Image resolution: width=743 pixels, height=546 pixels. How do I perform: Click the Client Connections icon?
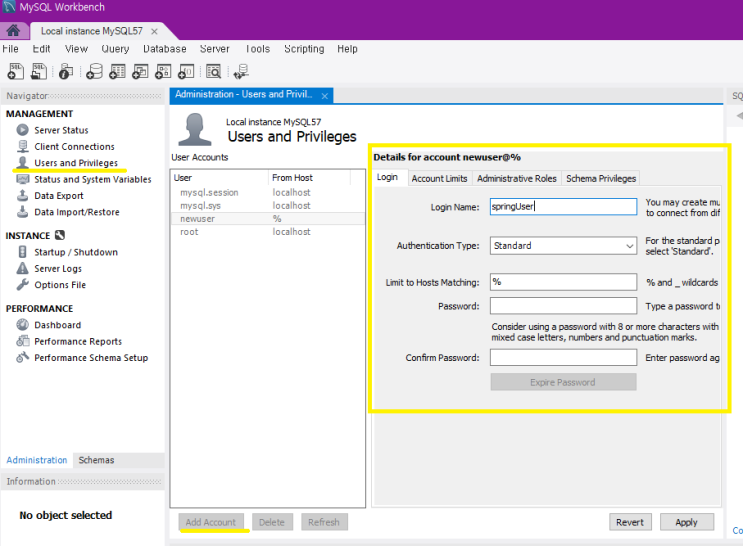(x=22, y=146)
